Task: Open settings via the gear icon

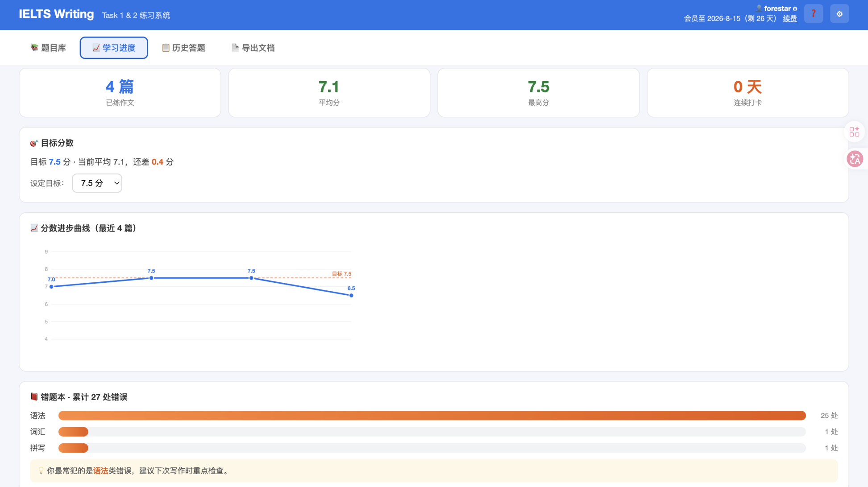Action: click(839, 14)
